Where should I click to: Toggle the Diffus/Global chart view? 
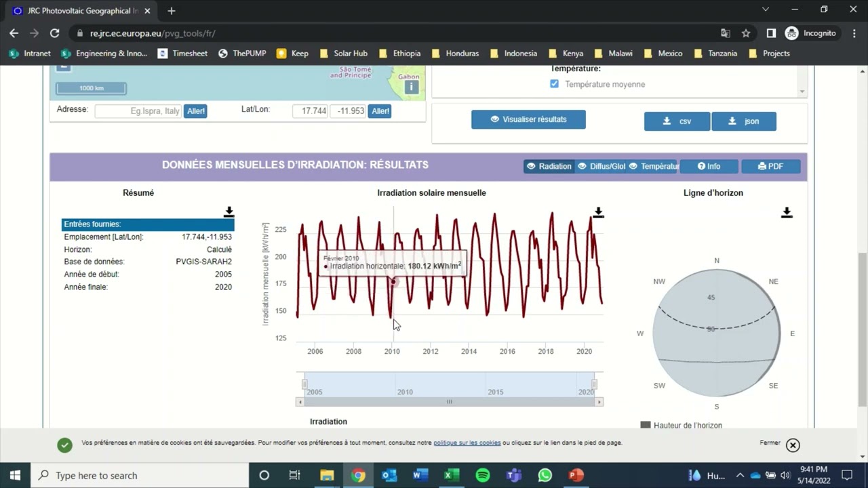tap(601, 166)
